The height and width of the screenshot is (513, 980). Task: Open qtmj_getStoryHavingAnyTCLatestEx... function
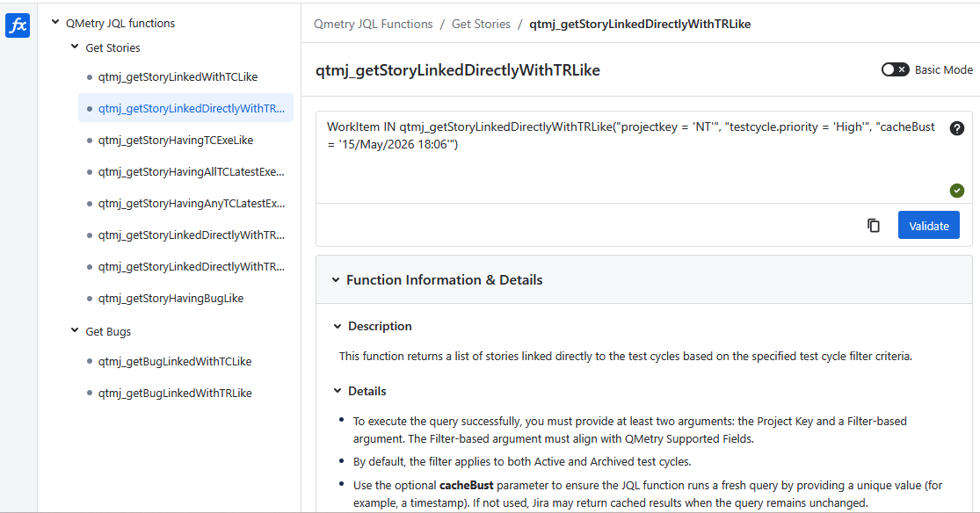pyautogui.click(x=192, y=203)
